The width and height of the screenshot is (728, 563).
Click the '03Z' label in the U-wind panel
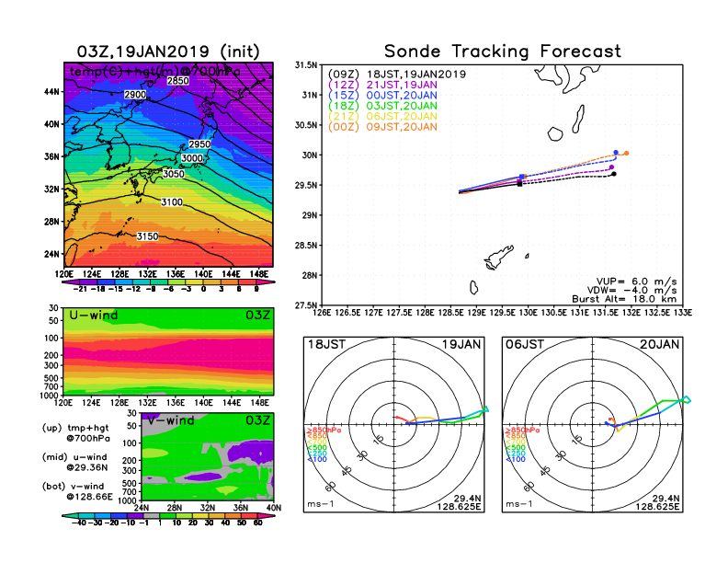[257, 316]
